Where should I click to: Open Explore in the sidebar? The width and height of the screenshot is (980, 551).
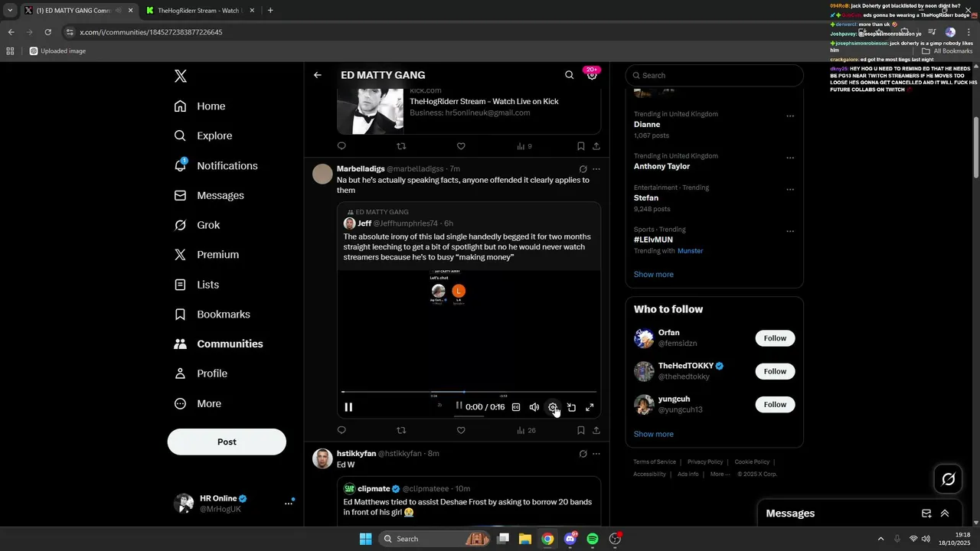click(x=204, y=135)
